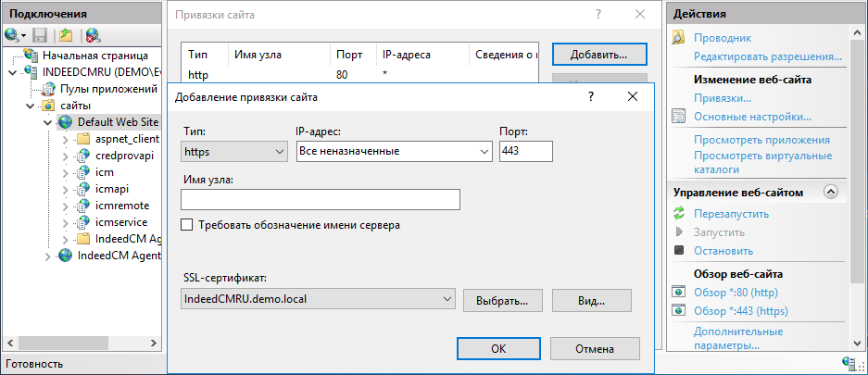Open Проводник in the actions pane
Viewport: 868px width, 375px height.
pos(722,38)
